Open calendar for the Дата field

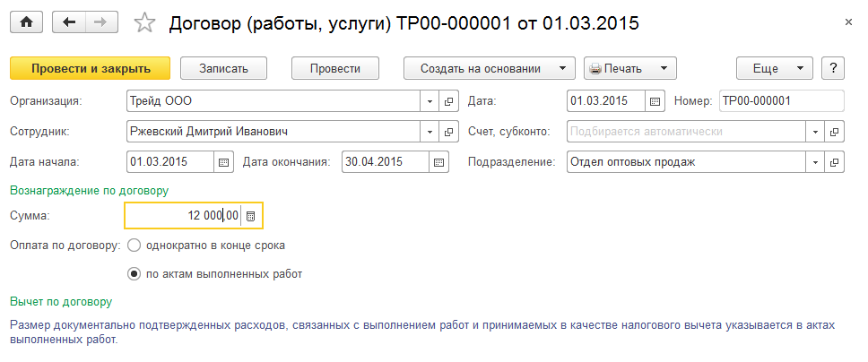click(x=655, y=101)
